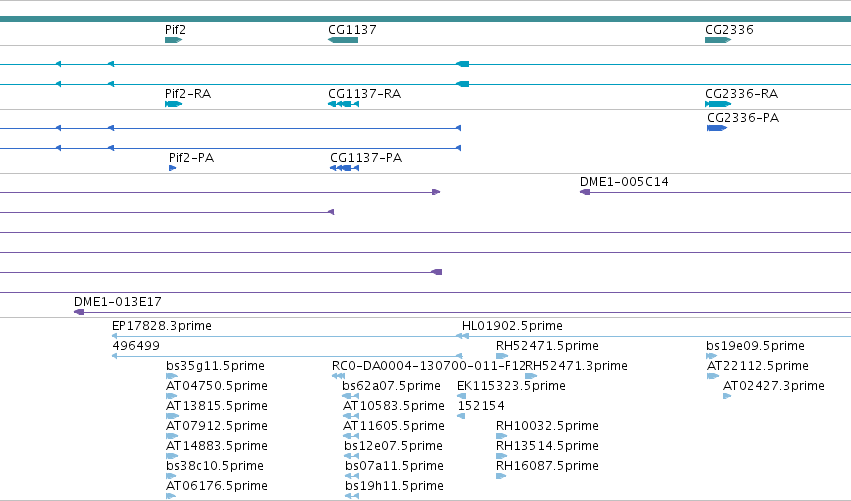Select the AT10583.5prime label

coord(393,406)
